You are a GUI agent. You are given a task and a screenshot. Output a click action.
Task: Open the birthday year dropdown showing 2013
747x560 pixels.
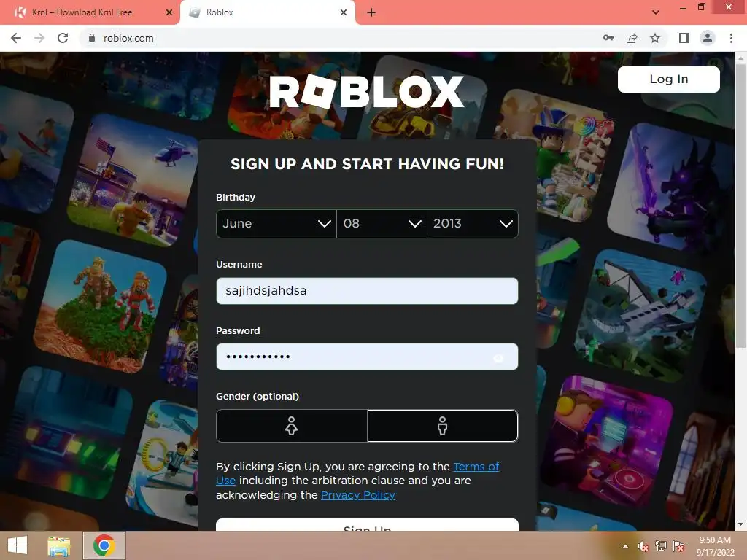(x=473, y=223)
